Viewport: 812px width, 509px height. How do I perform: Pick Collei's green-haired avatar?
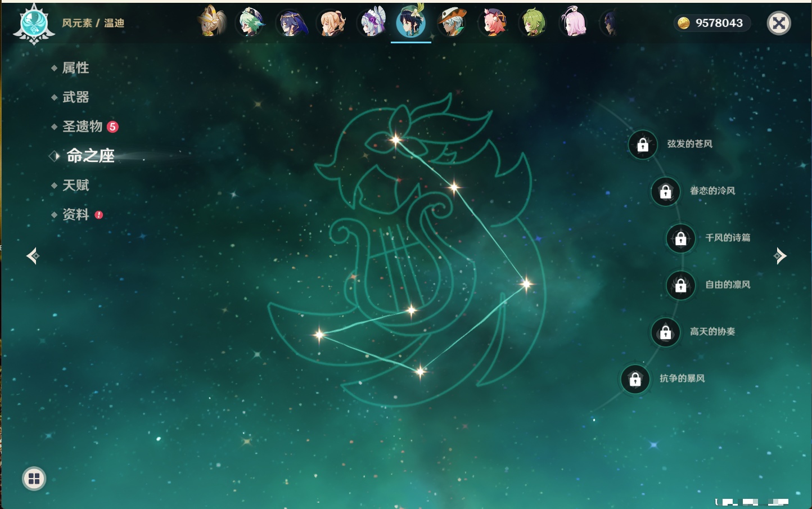[533, 23]
